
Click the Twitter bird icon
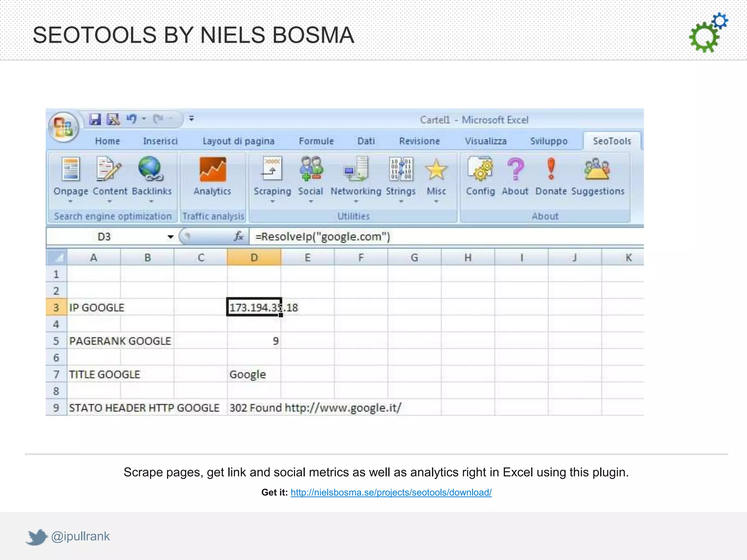pos(37,537)
